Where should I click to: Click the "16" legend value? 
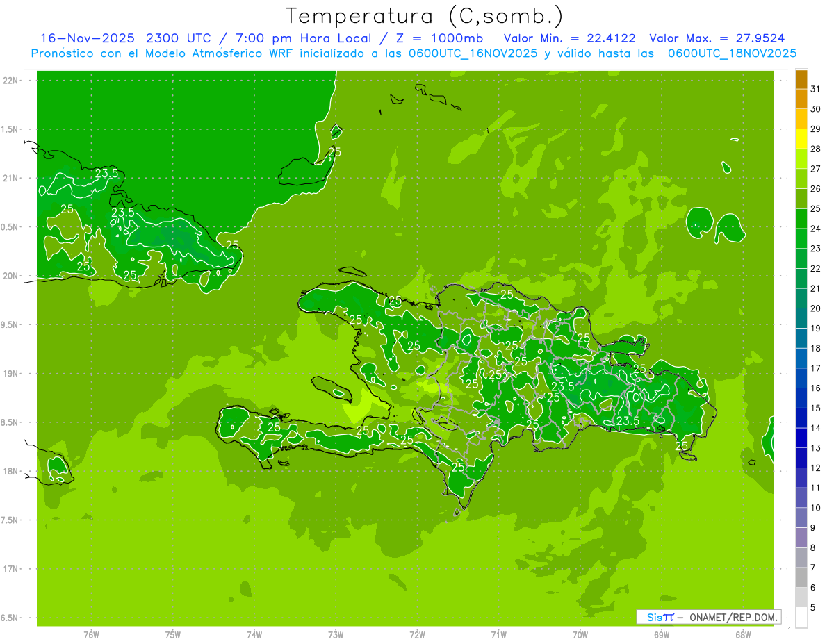pyautogui.click(x=816, y=388)
